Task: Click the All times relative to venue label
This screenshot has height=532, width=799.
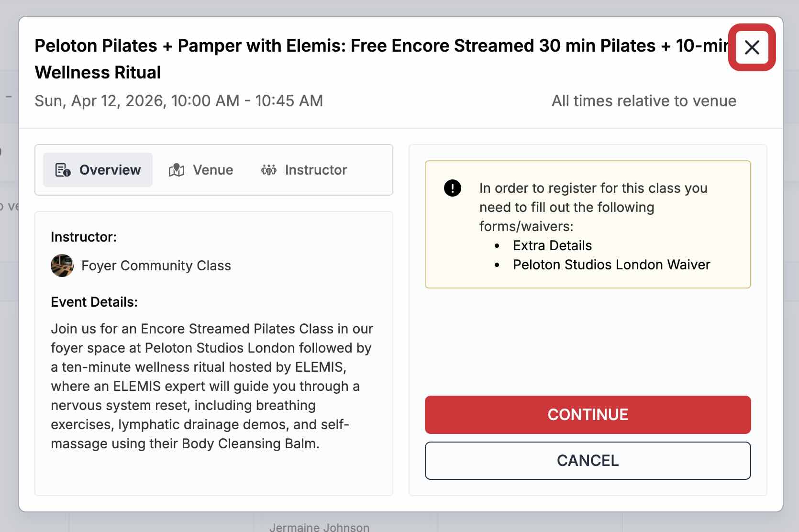Action: [x=644, y=100]
